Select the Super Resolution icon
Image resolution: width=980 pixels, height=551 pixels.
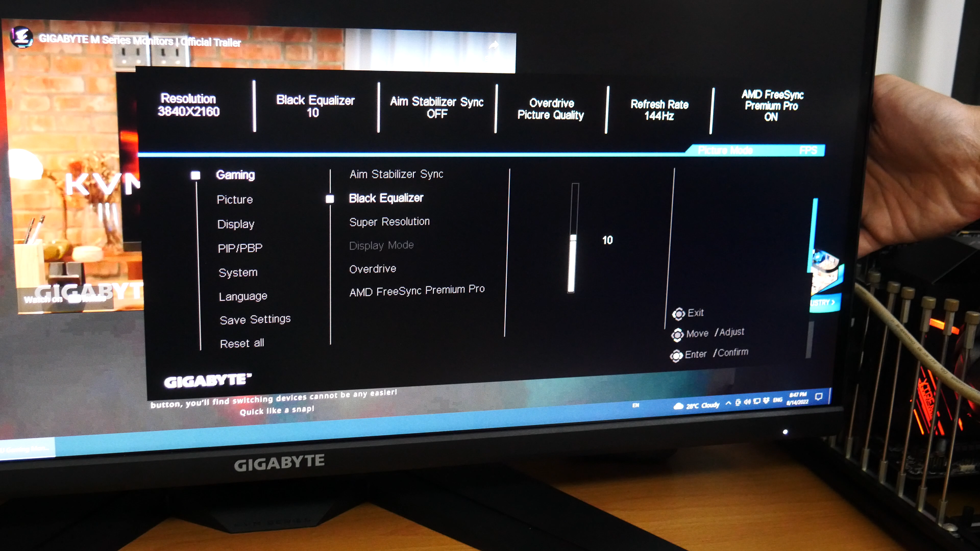point(388,221)
